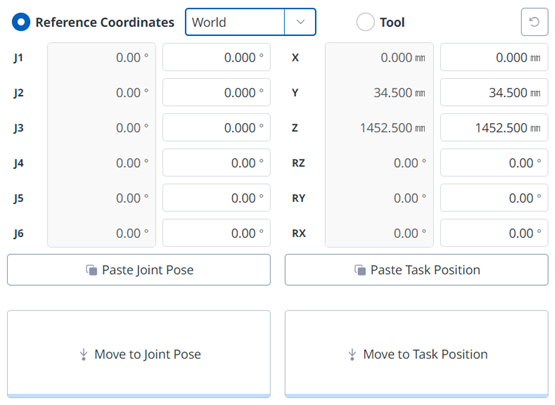Viewport: 555px width, 405px height.
Task: Click the X editable position input field
Action: pyautogui.click(x=494, y=57)
